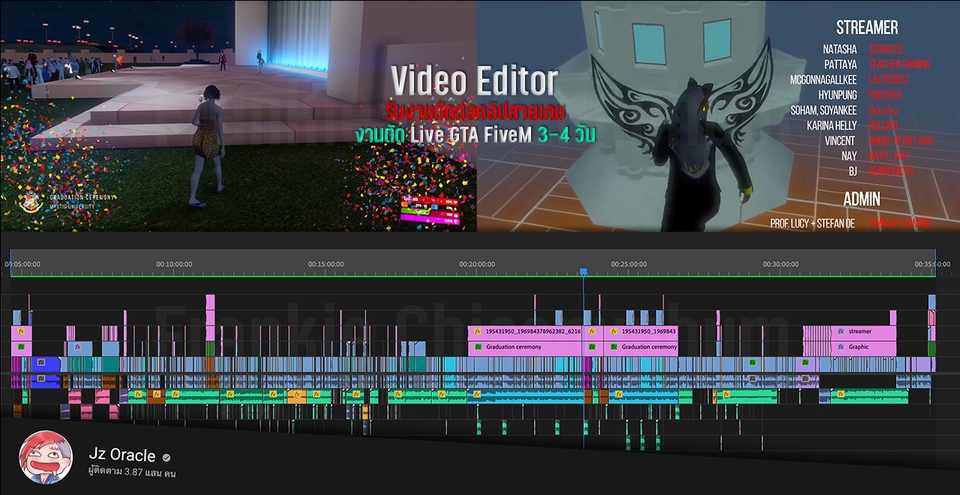
Task: Select the Graduation ceremony clip before the playhead
Action: pyautogui.click(x=525, y=347)
